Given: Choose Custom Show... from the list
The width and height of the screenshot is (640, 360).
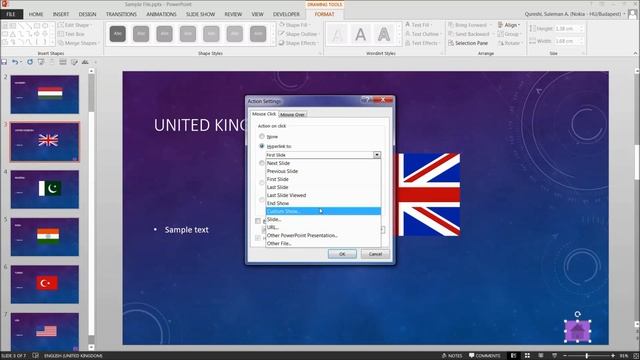Looking at the screenshot, I should 323,211.
